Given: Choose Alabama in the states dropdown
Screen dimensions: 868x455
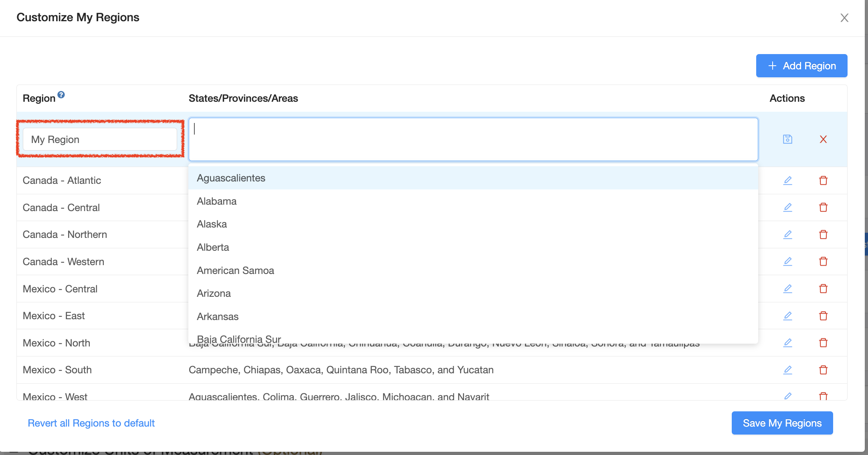Looking at the screenshot, I should point(216,201).
